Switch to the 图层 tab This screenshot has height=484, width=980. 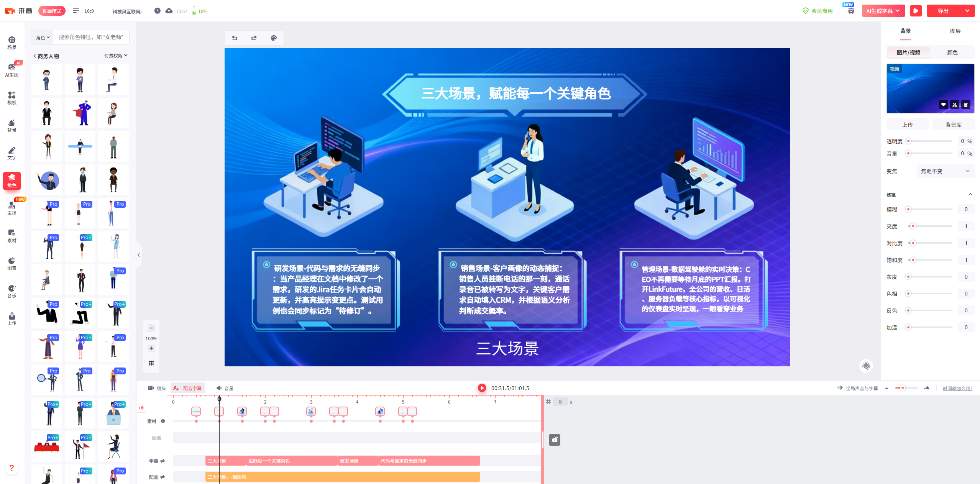[x=955, y=31]
